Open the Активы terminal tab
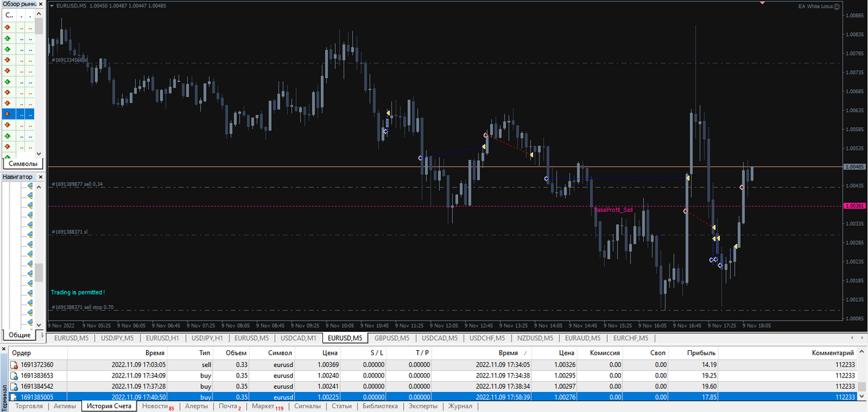The image size is (868, 412). point(65,406)
